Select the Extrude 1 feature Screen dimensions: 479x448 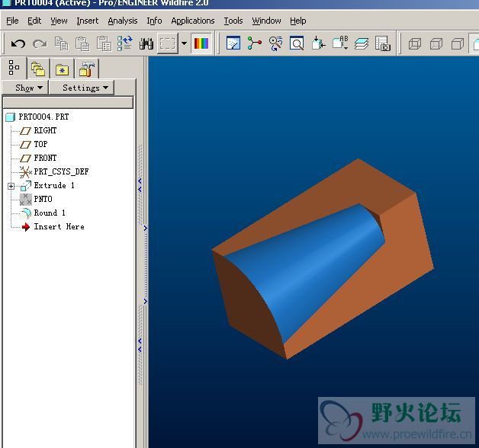click(54, 185)
